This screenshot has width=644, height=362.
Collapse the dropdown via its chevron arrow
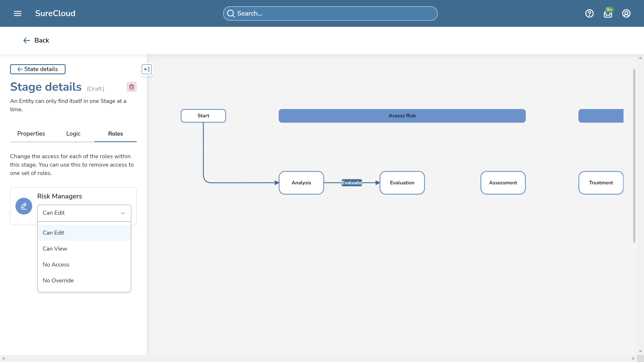point(123,213)
